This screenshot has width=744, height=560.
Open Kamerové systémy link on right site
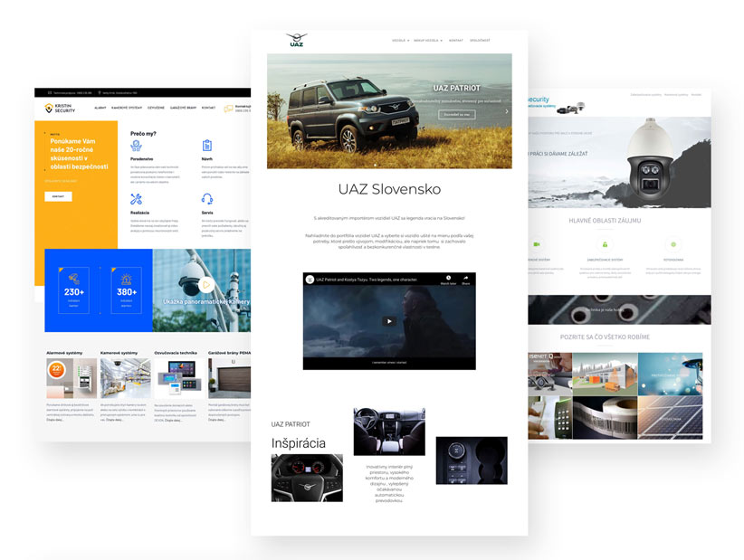(676, 95)
